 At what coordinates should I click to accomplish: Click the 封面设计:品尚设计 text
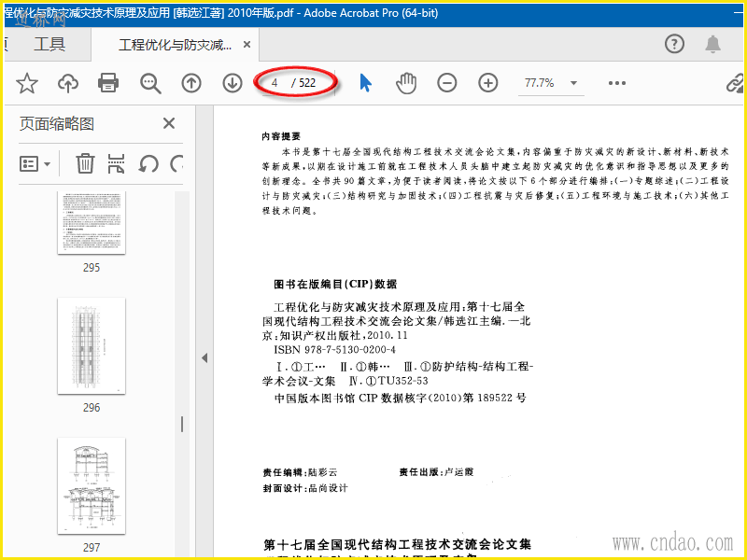click(305, 488)
